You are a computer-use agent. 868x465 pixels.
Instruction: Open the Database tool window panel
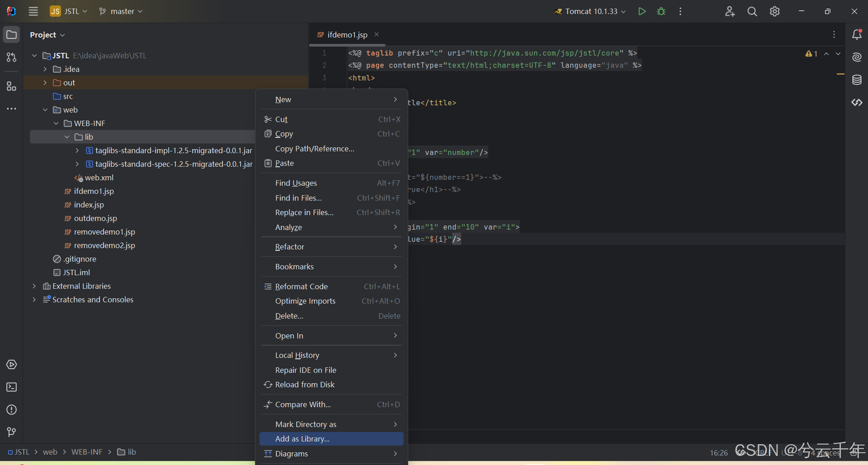click(857, 80)
